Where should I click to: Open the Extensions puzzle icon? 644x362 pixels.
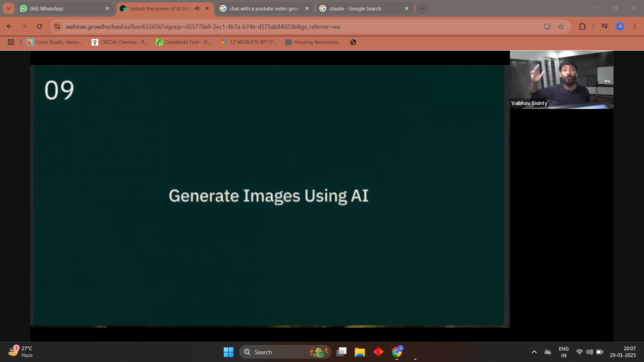(x=582, y=26)
